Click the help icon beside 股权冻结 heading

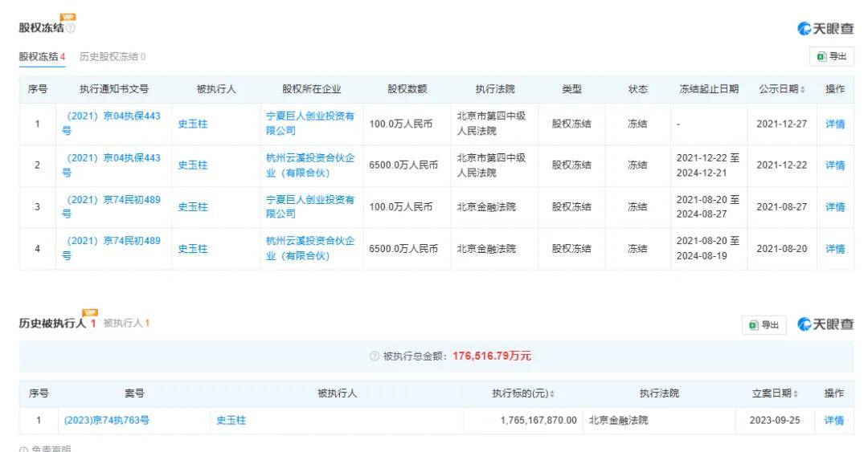click(x=71, y=27)
